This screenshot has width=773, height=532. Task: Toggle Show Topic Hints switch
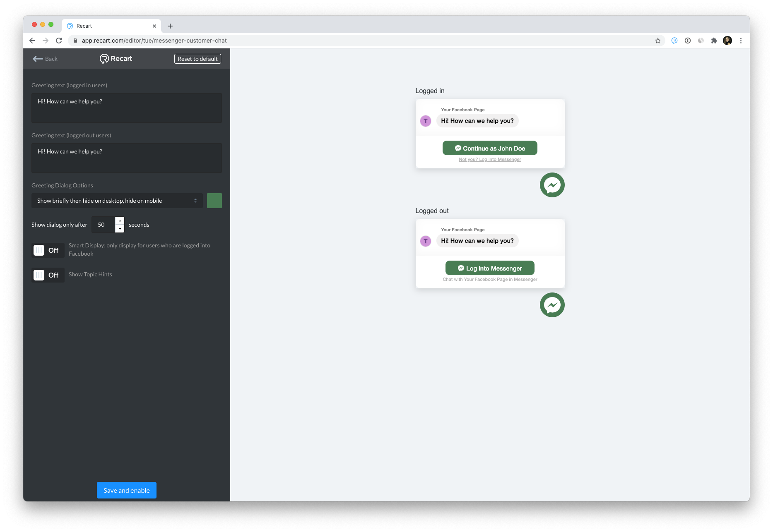pos(48,275)
